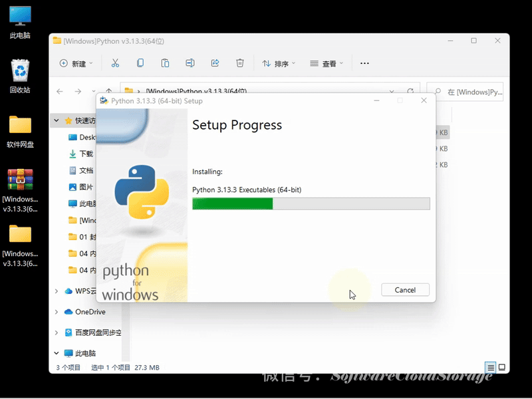Viewport: 532px width, 399px height.
Task: Expand the OneDrive tree node
Action: (56, 312)
